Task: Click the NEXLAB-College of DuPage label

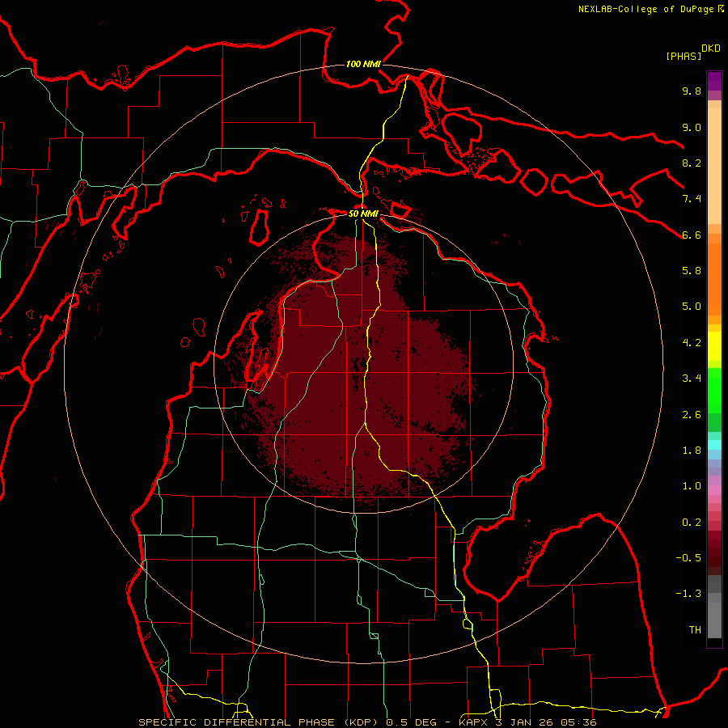Action: click(x=646, y=9)
